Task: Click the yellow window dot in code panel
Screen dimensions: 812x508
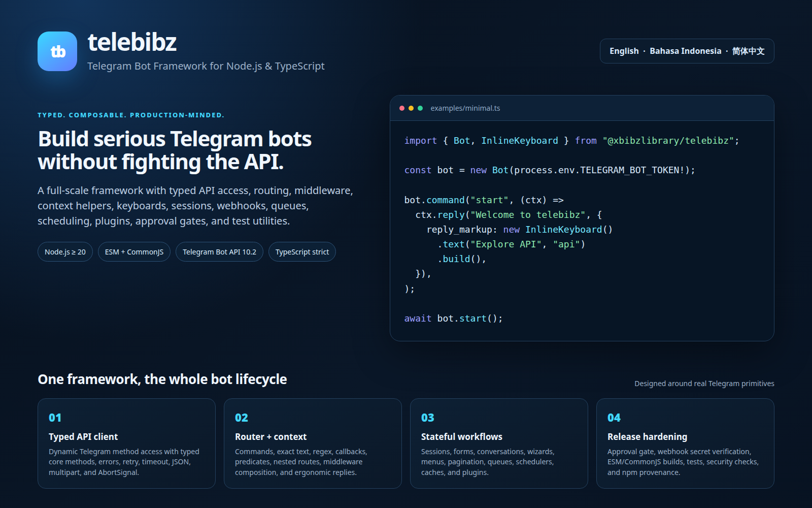Action: pyautogui.click(x=411, y=108)
